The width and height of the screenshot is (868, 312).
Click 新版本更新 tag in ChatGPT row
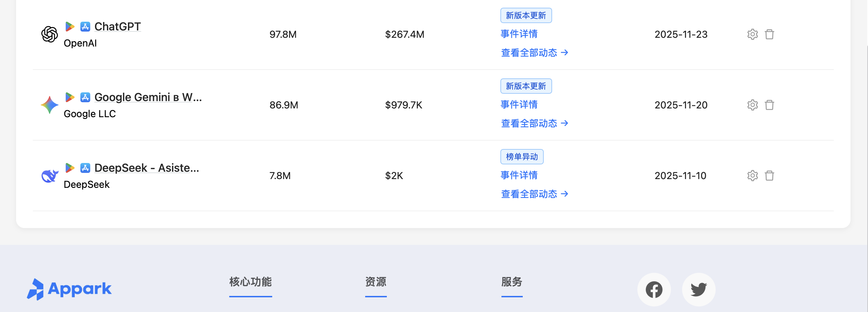click(526, 15)
